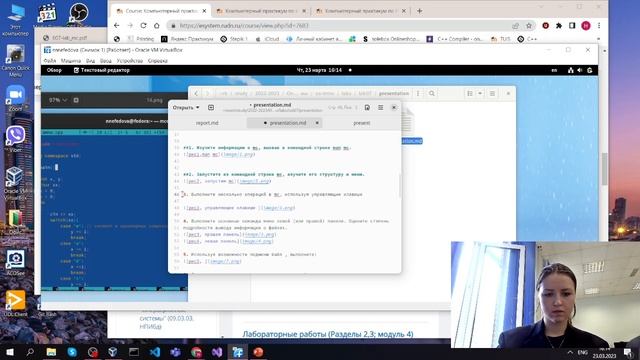Toggle the file manager list view button
This screenshot has width=640, height=360.
coord(470,93)
